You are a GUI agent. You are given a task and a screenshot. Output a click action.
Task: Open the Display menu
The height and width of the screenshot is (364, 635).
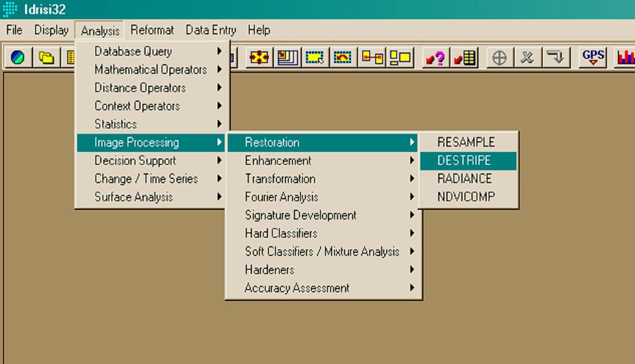pyautogui.click(x=51, y=30)
